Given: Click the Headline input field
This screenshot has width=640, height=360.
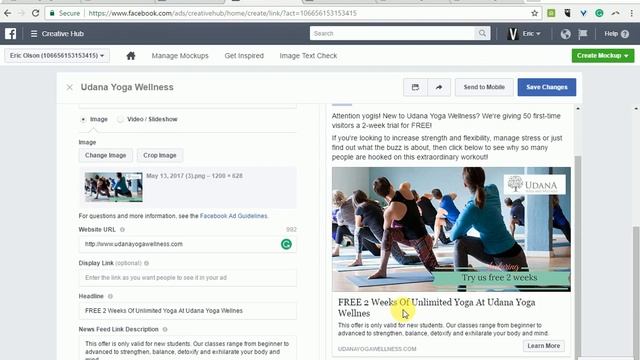Looking at the screenshot, I should 188,311.
